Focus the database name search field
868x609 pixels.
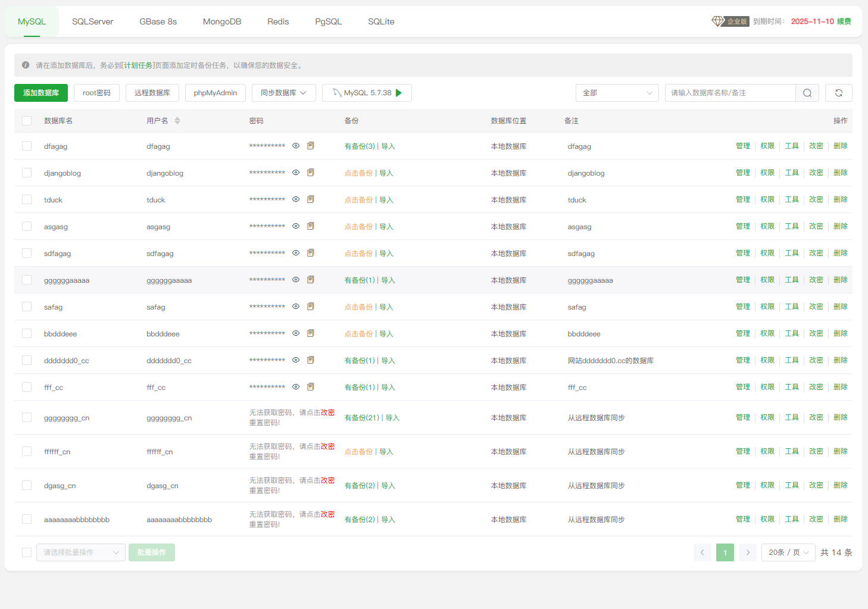click(x=730, y=93)
